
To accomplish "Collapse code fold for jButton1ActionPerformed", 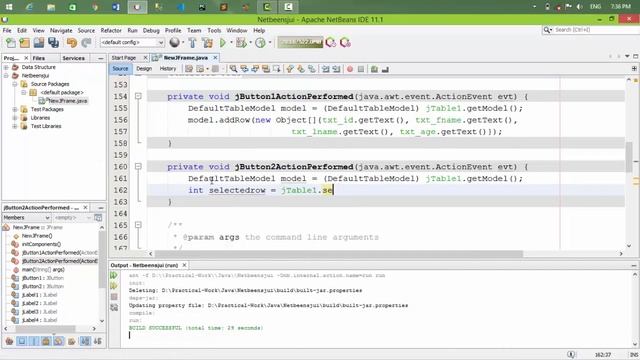I will point(138,96).
